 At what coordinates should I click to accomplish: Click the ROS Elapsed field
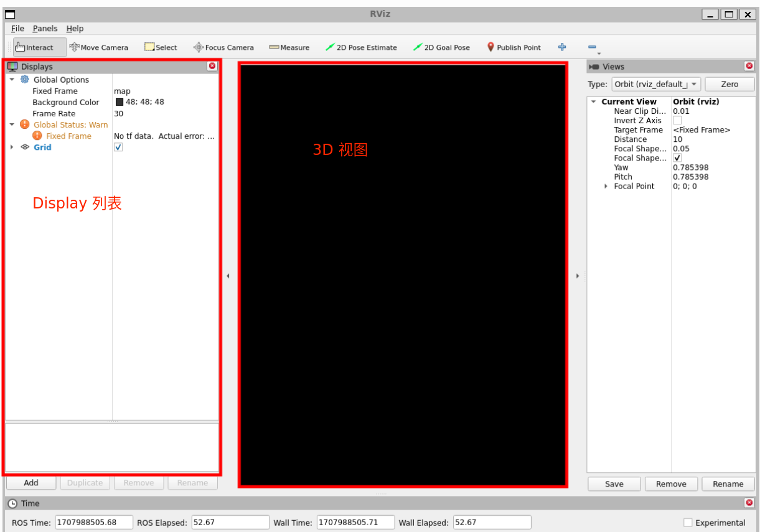(230, 523)
